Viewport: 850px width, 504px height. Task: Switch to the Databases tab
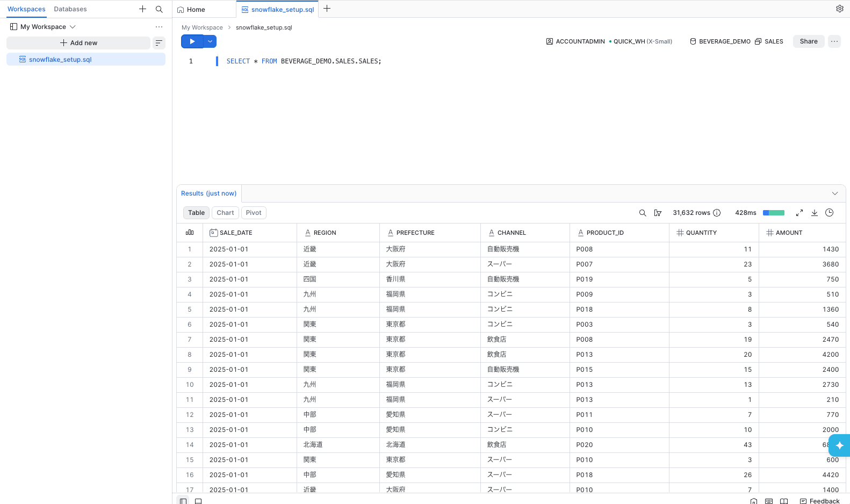(70, 9)
